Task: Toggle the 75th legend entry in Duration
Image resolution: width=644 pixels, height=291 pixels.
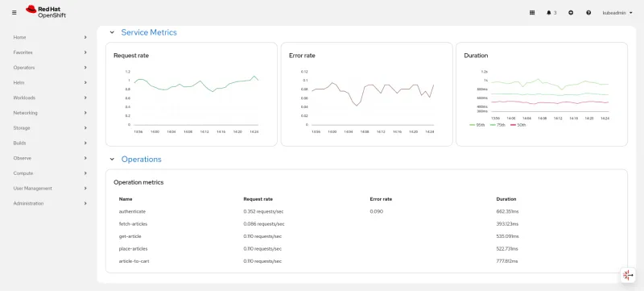Action: (497, 124)
